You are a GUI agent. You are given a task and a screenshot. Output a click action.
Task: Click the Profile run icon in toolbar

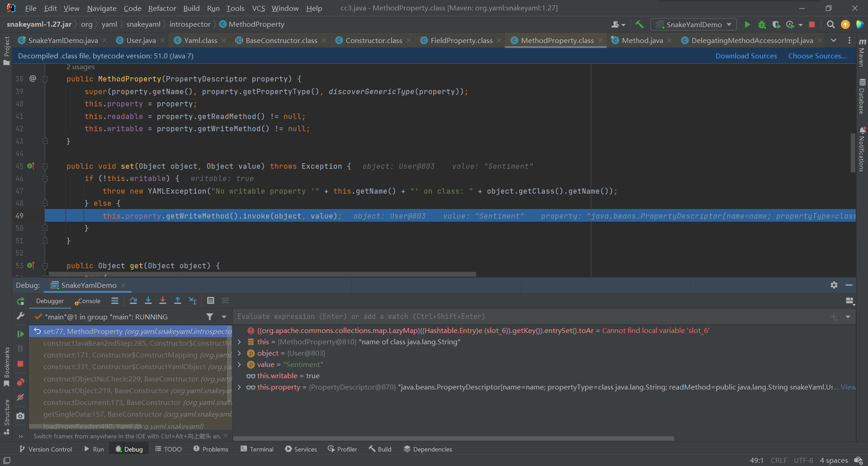[x=790, y=24]
